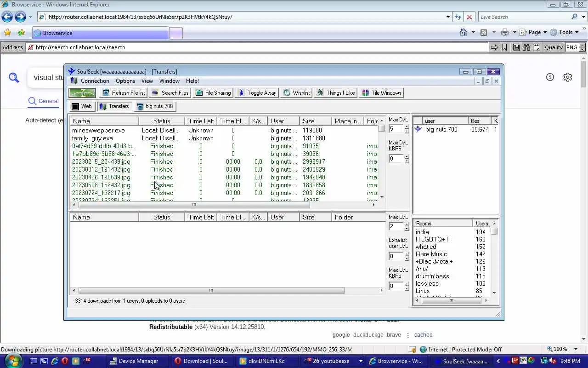Switch to the big nuts 700 tab
Viewport: 588px width, 368px height.
pyautogui.click(x=155, y=106)
